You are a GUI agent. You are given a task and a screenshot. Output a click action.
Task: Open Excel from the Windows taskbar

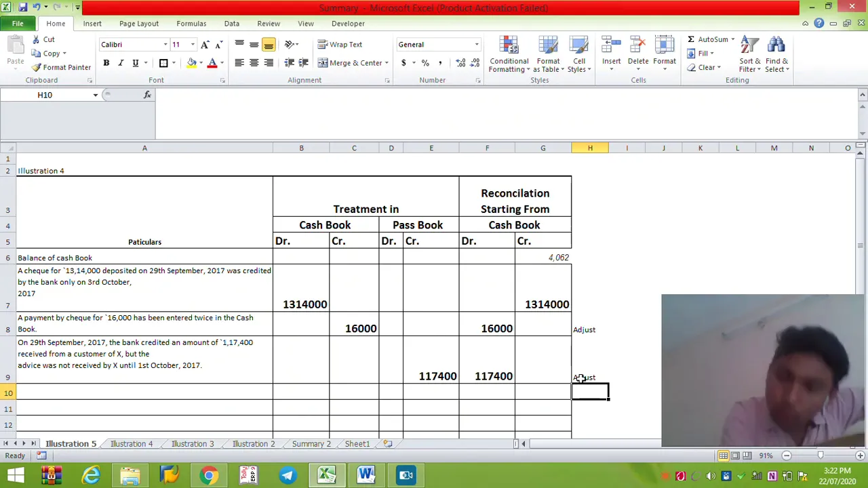point(327,474)
